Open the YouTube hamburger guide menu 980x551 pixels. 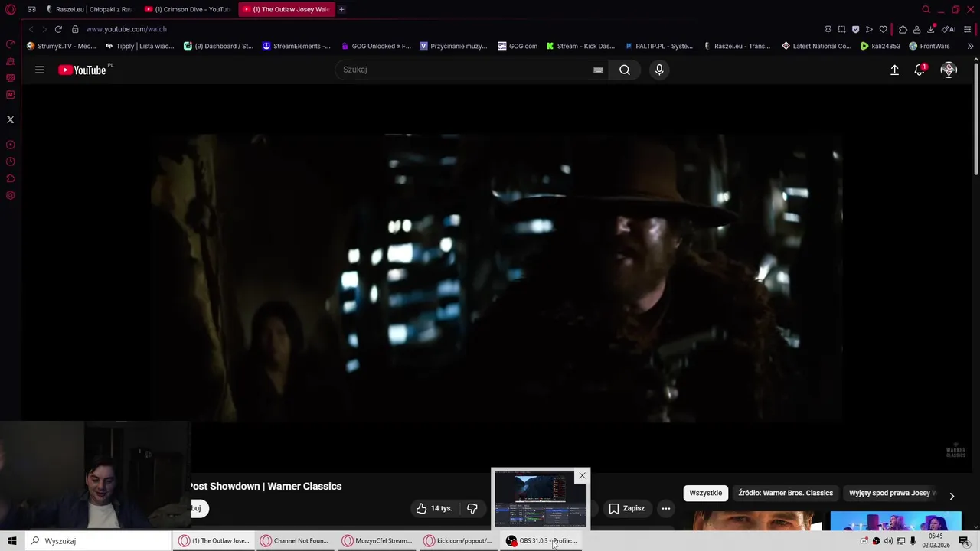click(40, 70)
